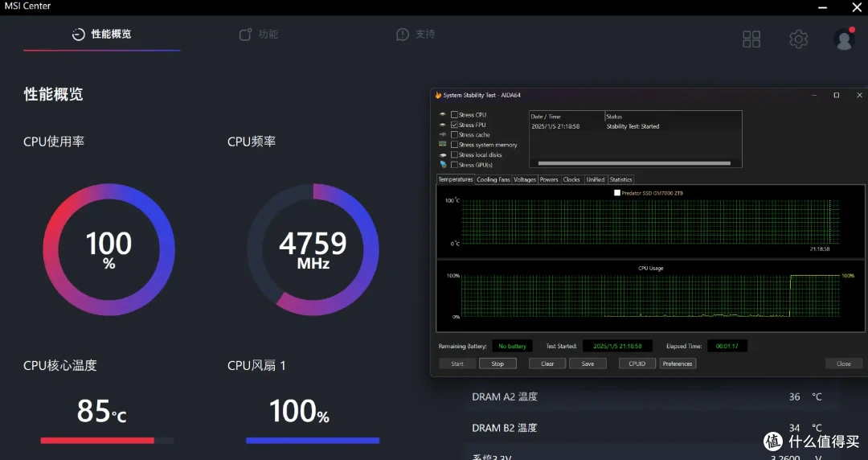Click the Clear button in AIDA64

click(x=547, y=363)
